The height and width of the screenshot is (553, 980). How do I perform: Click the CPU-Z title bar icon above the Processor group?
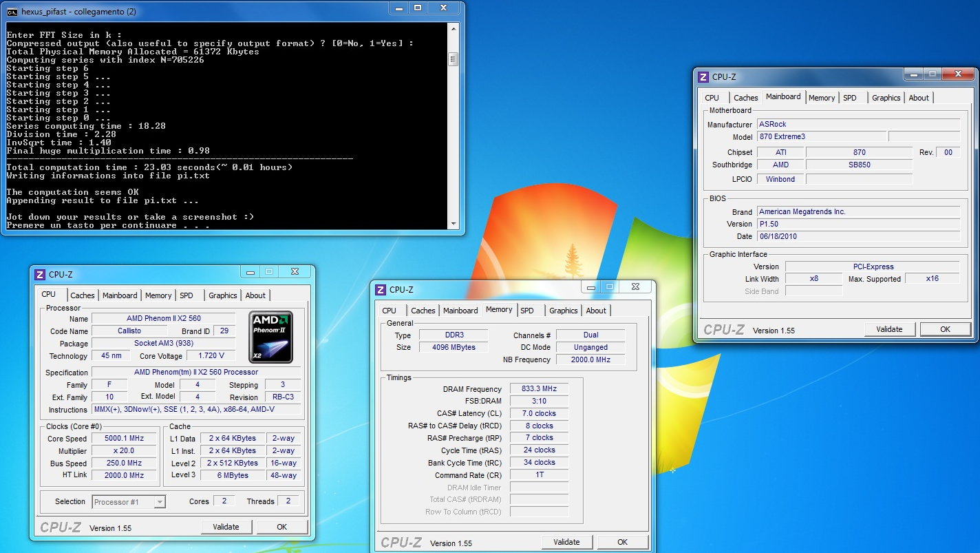(x=40, y=275)
